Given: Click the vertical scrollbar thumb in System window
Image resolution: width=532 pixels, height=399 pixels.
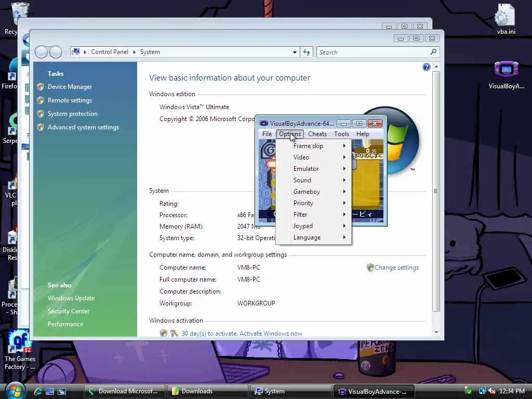Looking at the screenshot, I should (x=436, y=191).
